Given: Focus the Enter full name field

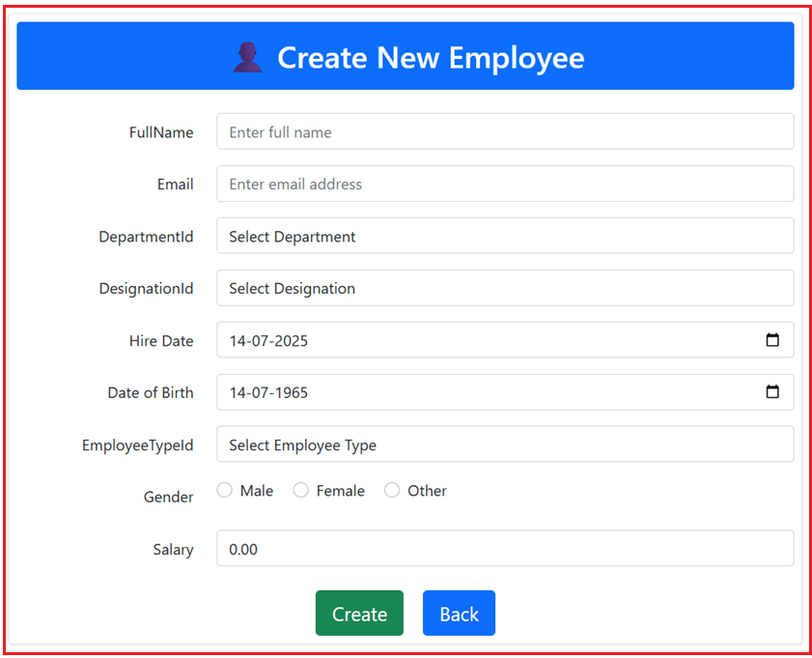Looking at the screenshot, I should [x=505, y=131].
